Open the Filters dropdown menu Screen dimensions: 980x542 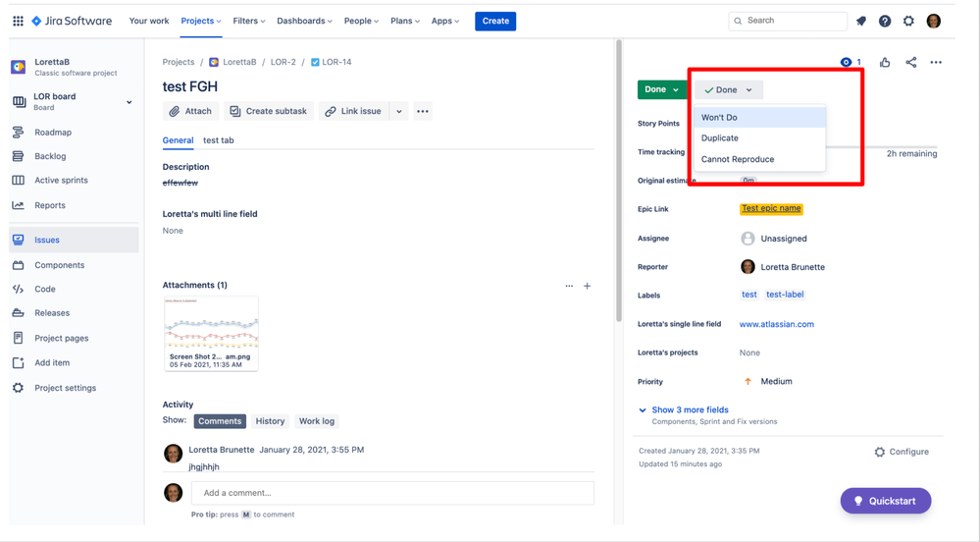tap(249, 21)
